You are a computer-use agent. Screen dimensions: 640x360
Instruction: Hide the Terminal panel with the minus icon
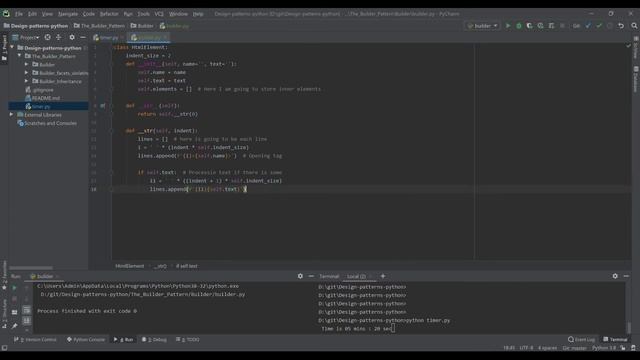(626, 276)
